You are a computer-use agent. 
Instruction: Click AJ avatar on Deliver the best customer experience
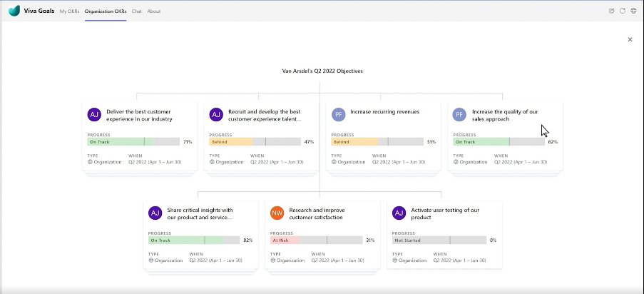(94, 114)
